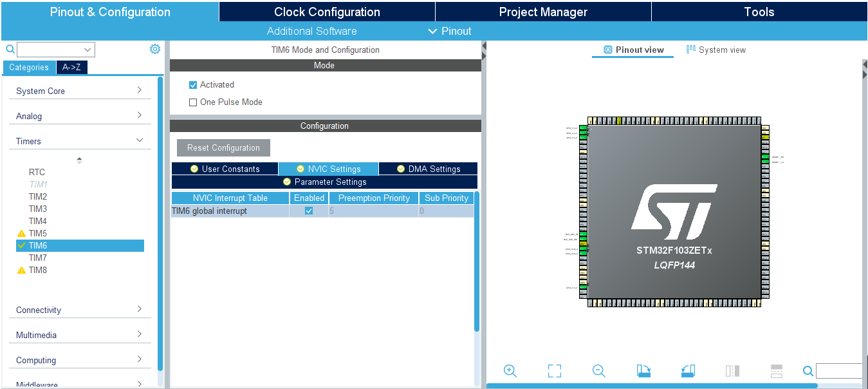Screen dimensions: 868x389
Task: Select Pinout & Configuration tab
Action: [x=110, y=12]
